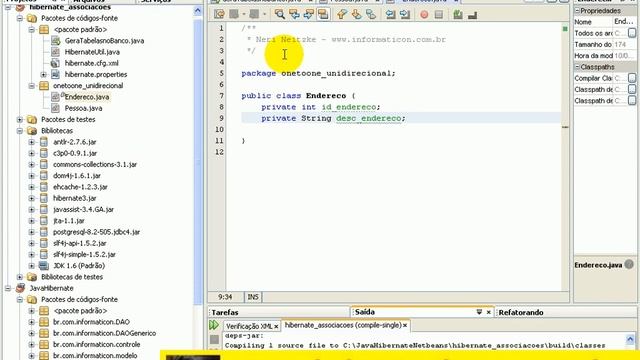Toggle INS insert mode in status bar
The image size is (640, 360).
tap(253, 297)
